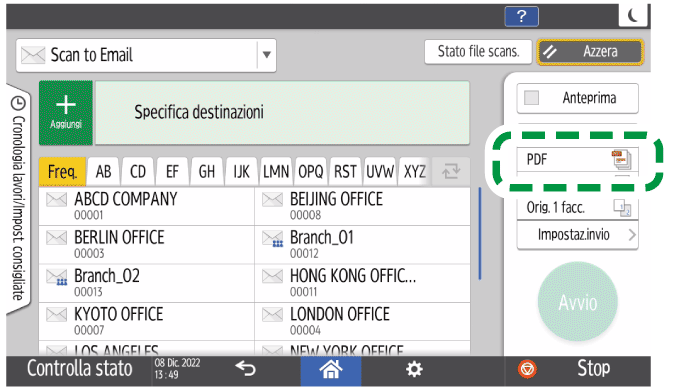Screen dimensions: 675x388
Task: Select the RST tab
Action: coord(345,172)
